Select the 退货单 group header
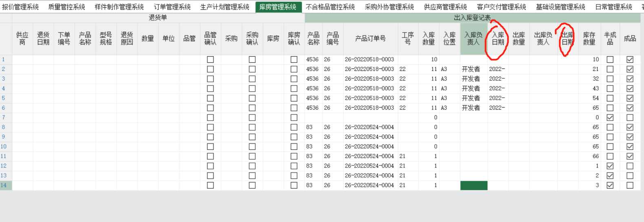Screen dimensions: 644x222 [x=158, y=18]
